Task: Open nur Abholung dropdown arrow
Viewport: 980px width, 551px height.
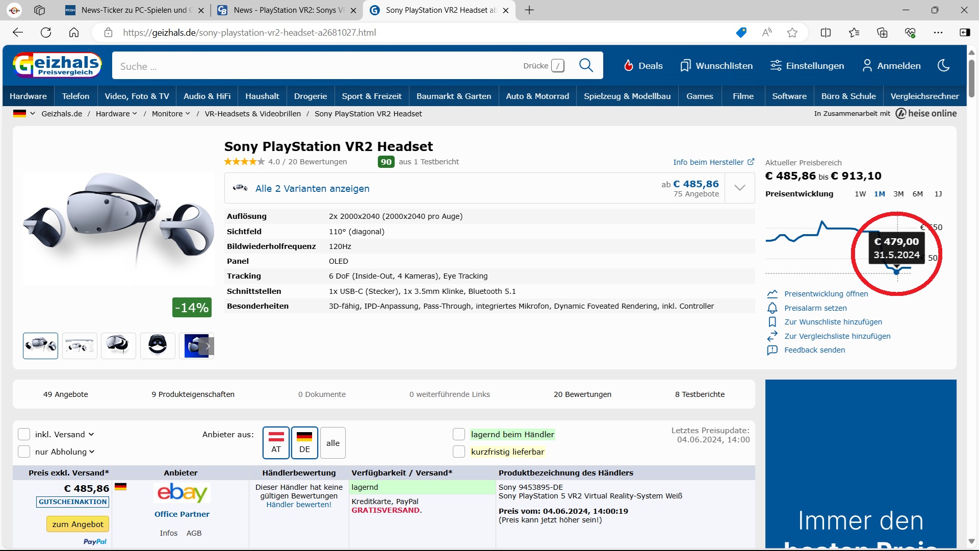Action: [92, 452]
